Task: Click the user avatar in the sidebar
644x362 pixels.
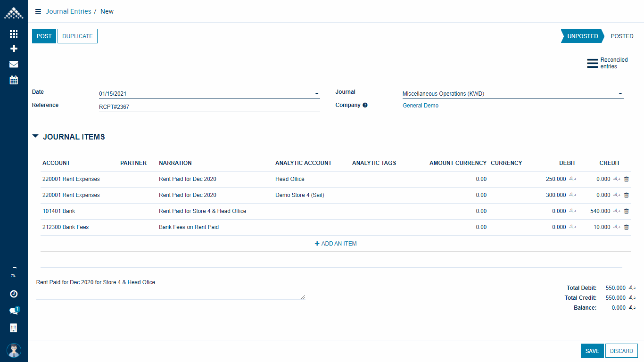Action: pyautogui.click(x=14, y=350)
